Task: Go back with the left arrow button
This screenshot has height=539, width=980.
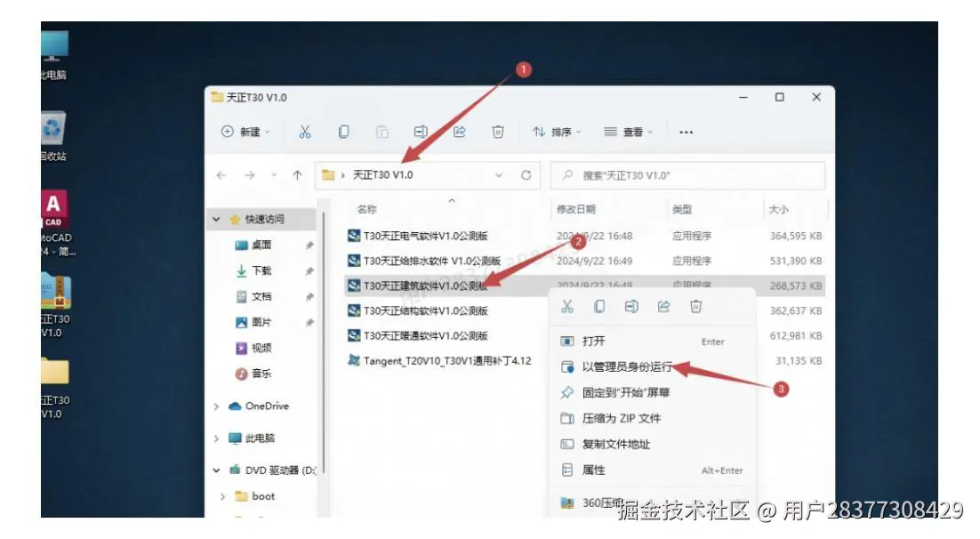Action: 221,175
